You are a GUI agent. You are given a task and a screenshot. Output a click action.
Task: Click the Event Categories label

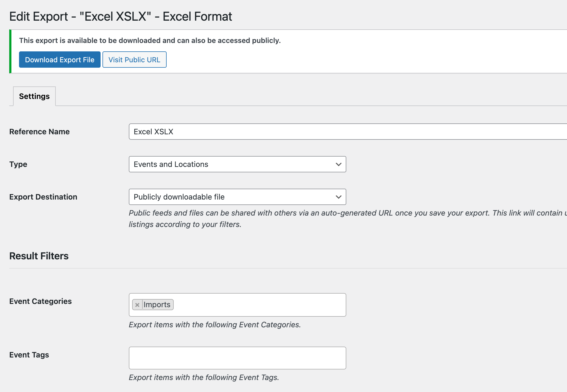point(40,301)
